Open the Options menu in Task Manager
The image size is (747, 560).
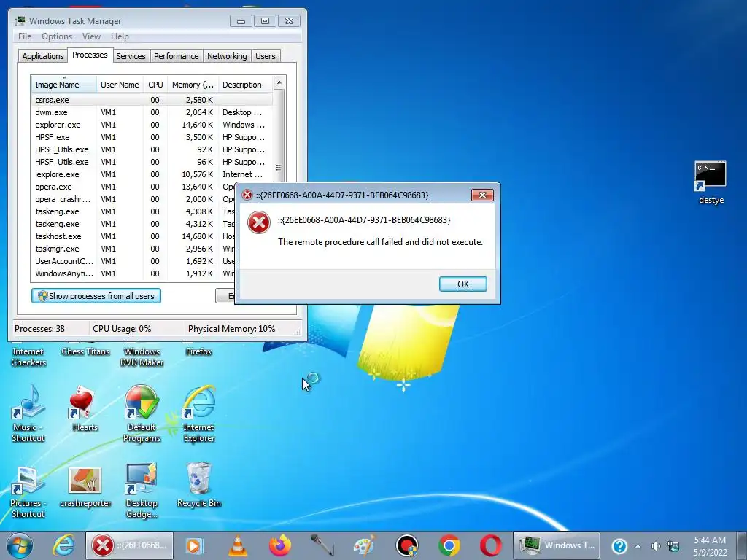57,36
